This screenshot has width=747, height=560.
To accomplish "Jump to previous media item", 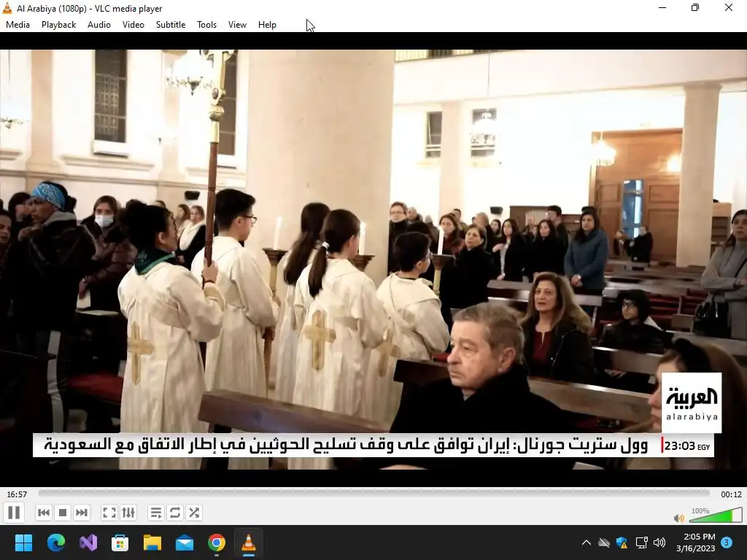I will (x=43, y=513).
